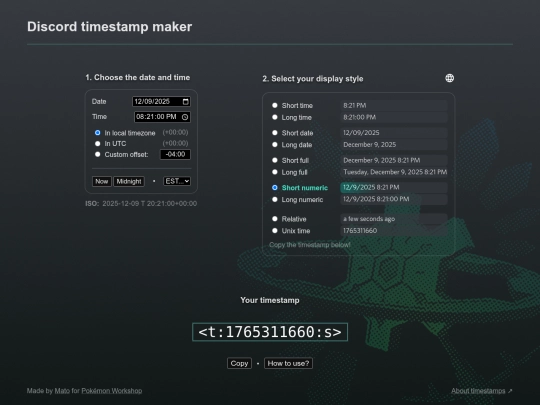Choose Long date display style

click(x=274, y=145)
